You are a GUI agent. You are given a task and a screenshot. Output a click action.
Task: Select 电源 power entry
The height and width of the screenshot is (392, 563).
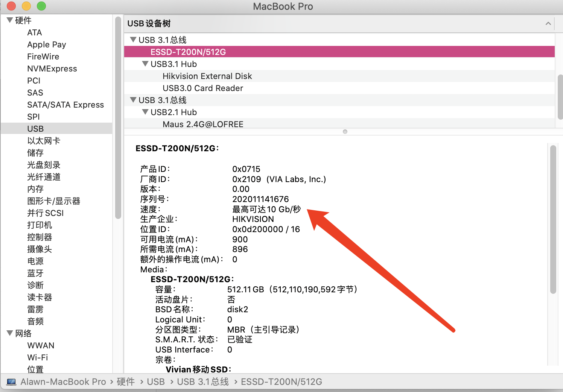tap(35, 261)
